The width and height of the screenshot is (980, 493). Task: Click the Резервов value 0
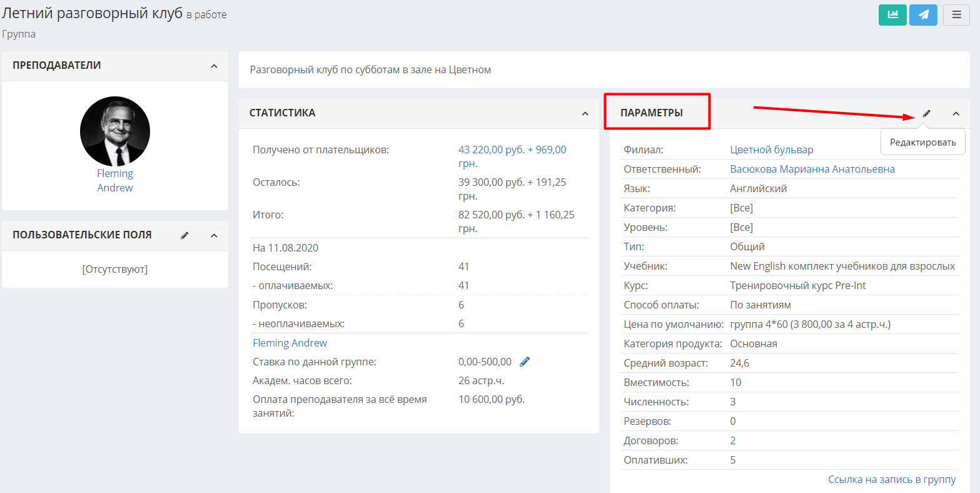(733, 421)
